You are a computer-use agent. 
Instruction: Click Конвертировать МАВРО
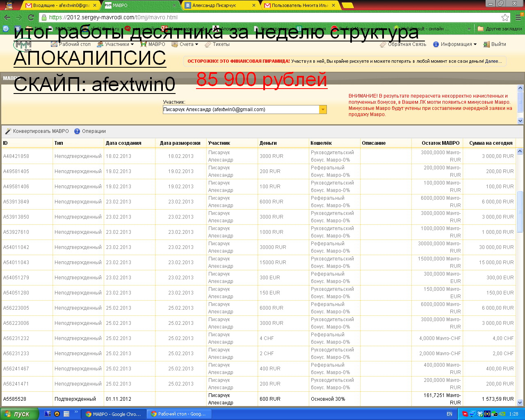point(37,131)
